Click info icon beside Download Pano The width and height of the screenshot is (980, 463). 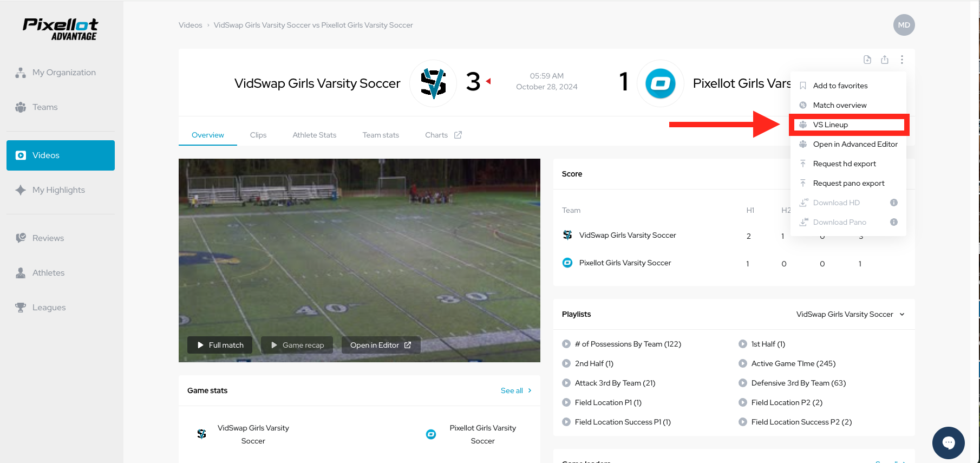(x=894, y=222)
